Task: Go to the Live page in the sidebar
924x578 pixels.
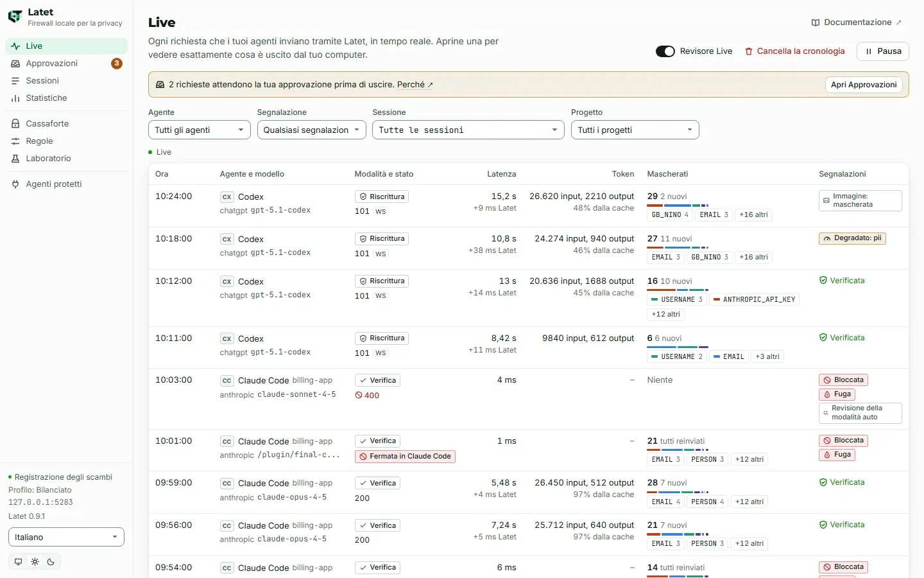Action: (67, 46)
